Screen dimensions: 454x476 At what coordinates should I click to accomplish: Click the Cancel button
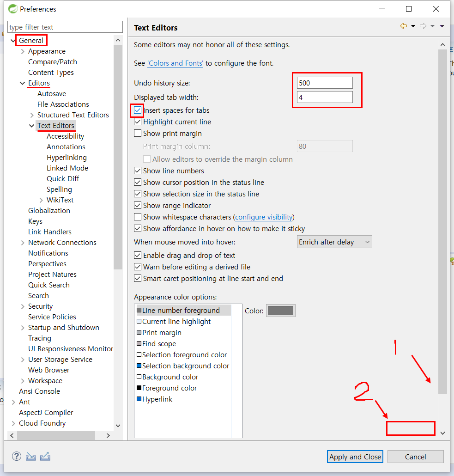(x=416, y=457)
